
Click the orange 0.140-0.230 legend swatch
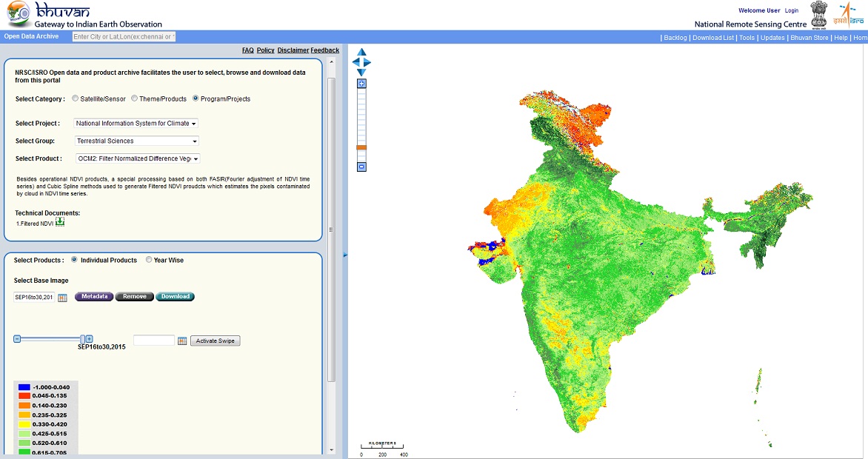click(24, 405)
